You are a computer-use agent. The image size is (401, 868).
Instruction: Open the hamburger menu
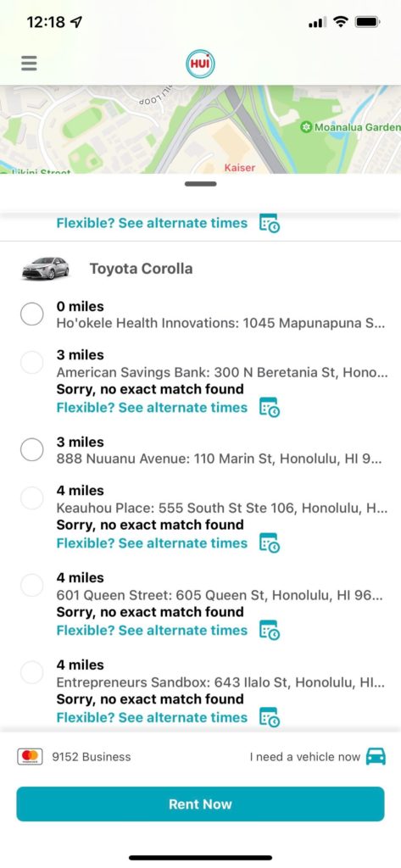[x=30, y=64]
